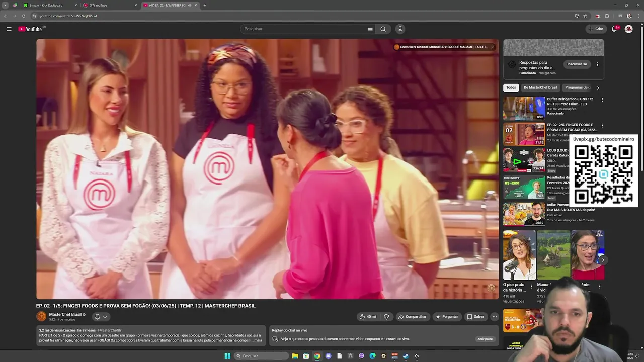Advance the Shorts shelf with next arrow

603,260
